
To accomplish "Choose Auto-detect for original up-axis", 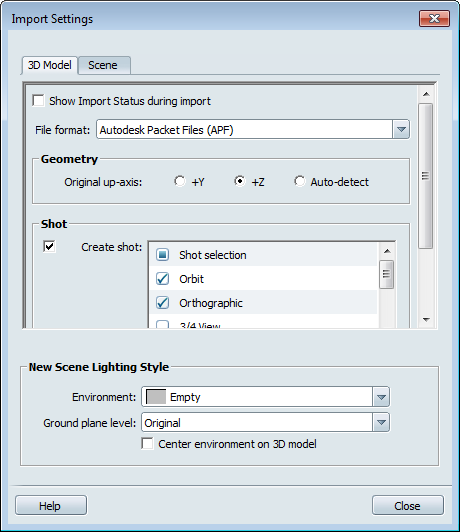I will click(300, 181).
